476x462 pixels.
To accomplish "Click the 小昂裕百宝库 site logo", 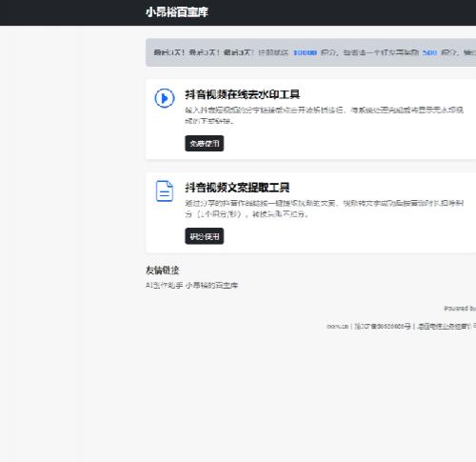I will click(x=177, y=12).
